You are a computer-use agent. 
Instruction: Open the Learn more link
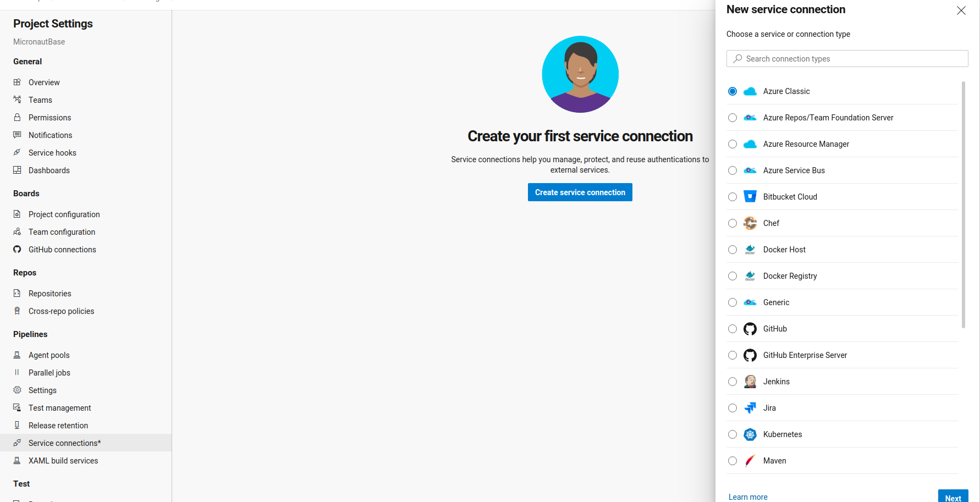point(748,497)
